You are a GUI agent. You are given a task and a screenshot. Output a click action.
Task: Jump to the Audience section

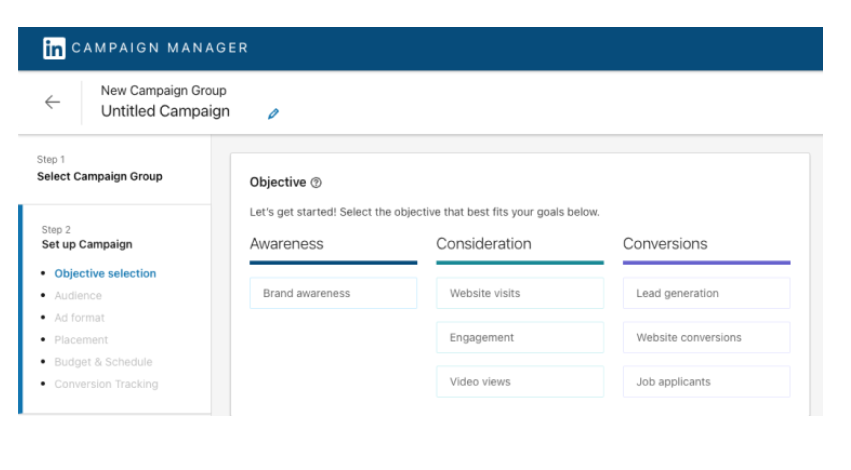click(x=78, y=296)
